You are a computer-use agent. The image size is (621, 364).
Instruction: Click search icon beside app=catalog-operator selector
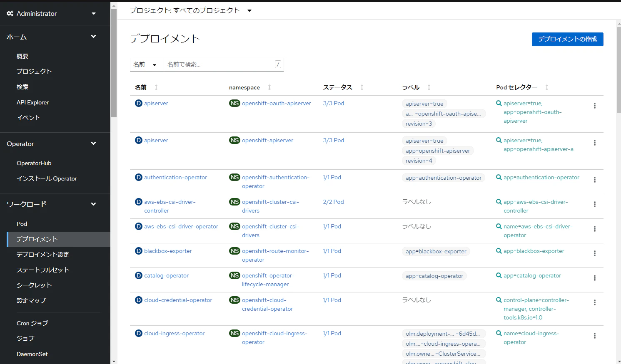pyautogui.click(x=499, y=275)
